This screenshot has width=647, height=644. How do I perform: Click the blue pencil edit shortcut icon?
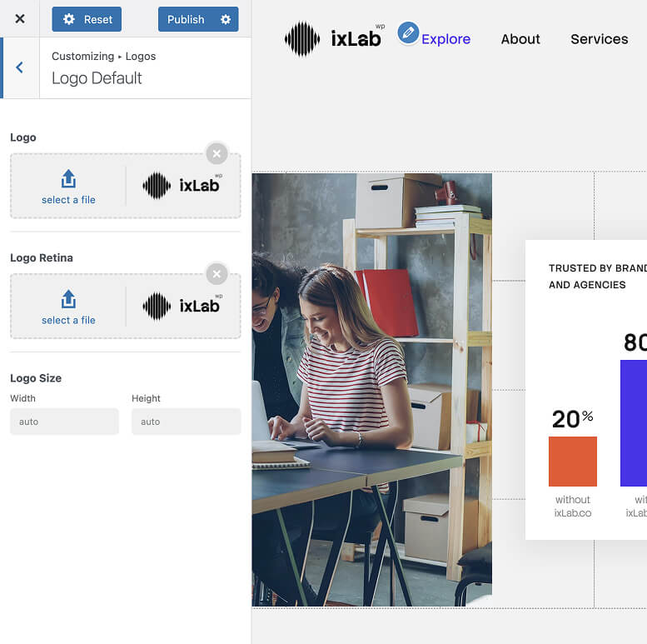pos(408,33)
